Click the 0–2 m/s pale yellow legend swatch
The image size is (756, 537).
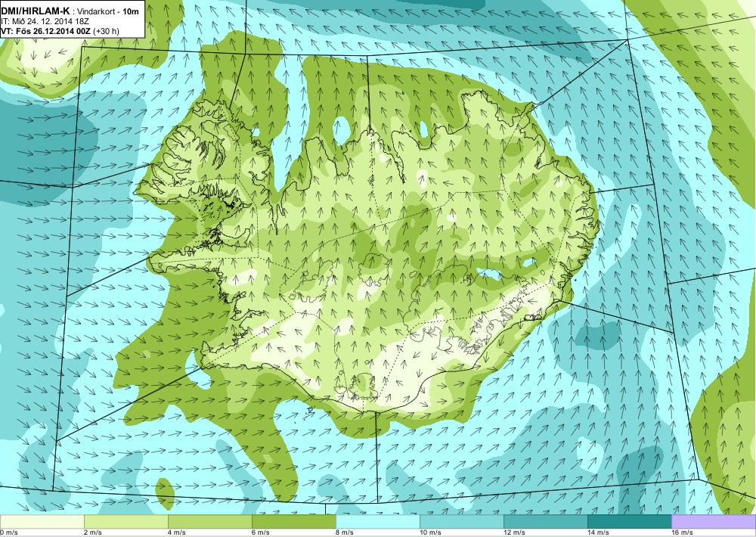(42, 522)
